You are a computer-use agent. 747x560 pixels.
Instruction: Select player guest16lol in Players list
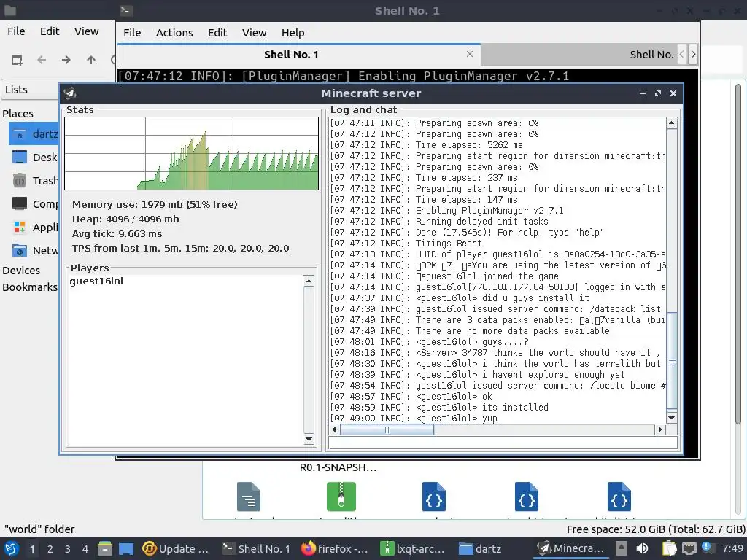[x=96, y=281]
